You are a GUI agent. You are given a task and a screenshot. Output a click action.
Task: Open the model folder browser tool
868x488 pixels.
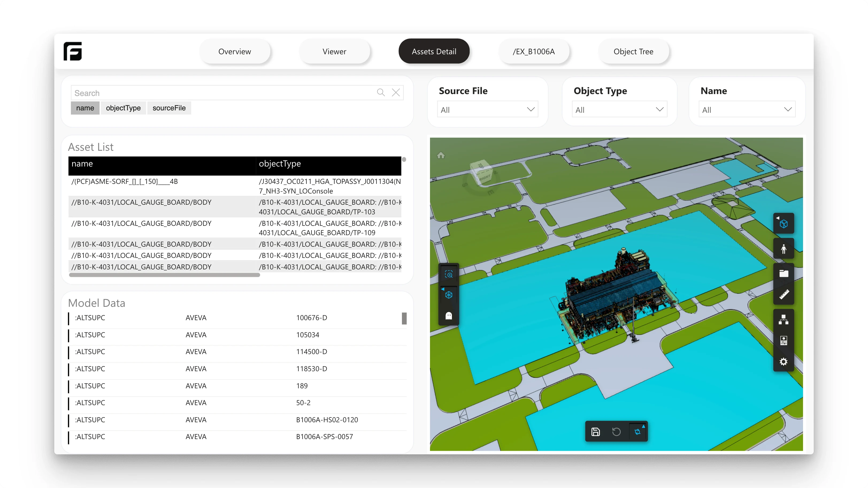click(x=783, y=273)
